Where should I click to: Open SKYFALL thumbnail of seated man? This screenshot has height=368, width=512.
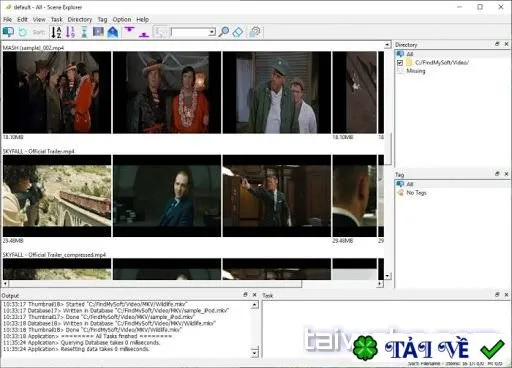pyautogui.click(x=167, y=196)
